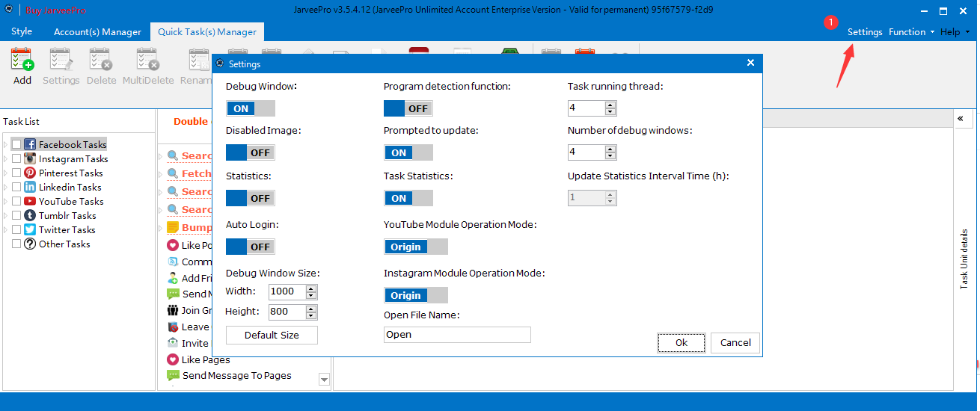Close the Settings dialog with X
Viewport: 980px width, 411px height.
click(x=750, y=64)
